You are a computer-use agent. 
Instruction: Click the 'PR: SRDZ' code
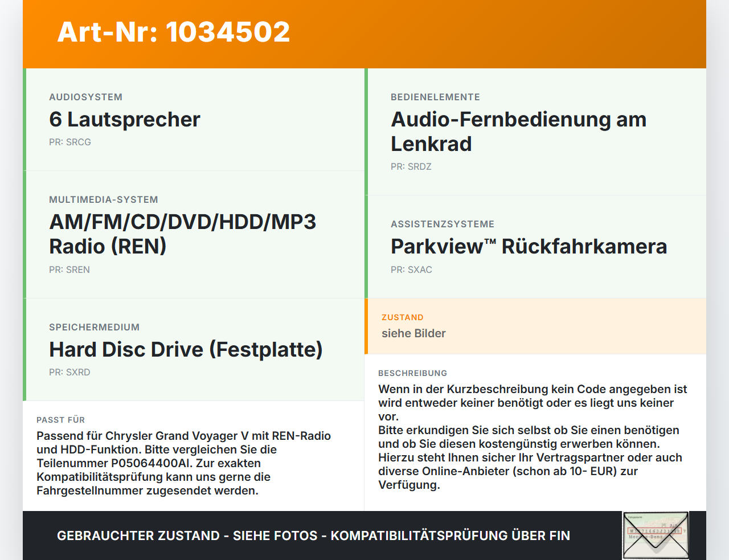tap(411, 166)
